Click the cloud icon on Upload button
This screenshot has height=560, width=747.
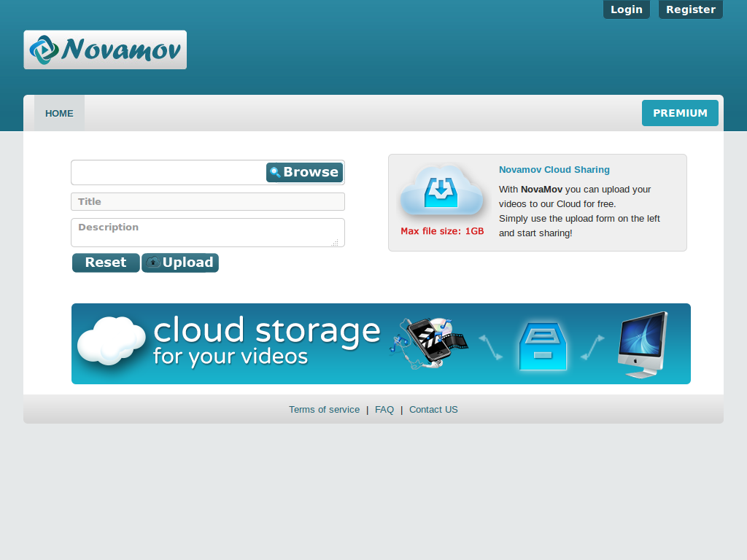pyautogui.click(x=153, y=262)
